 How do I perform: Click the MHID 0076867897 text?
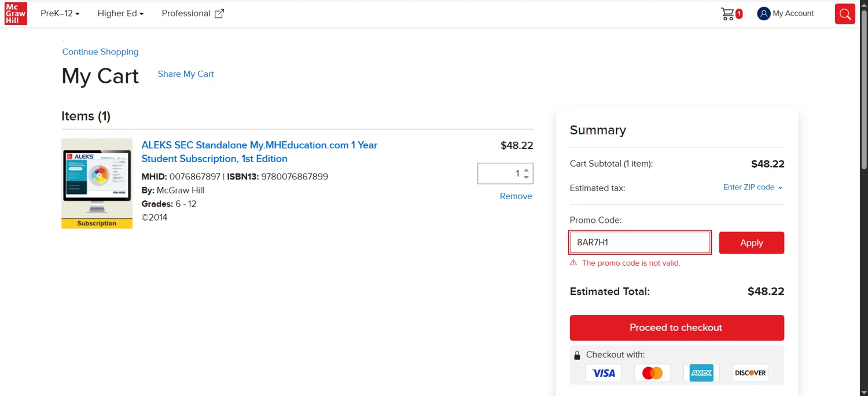click(181, 177)
